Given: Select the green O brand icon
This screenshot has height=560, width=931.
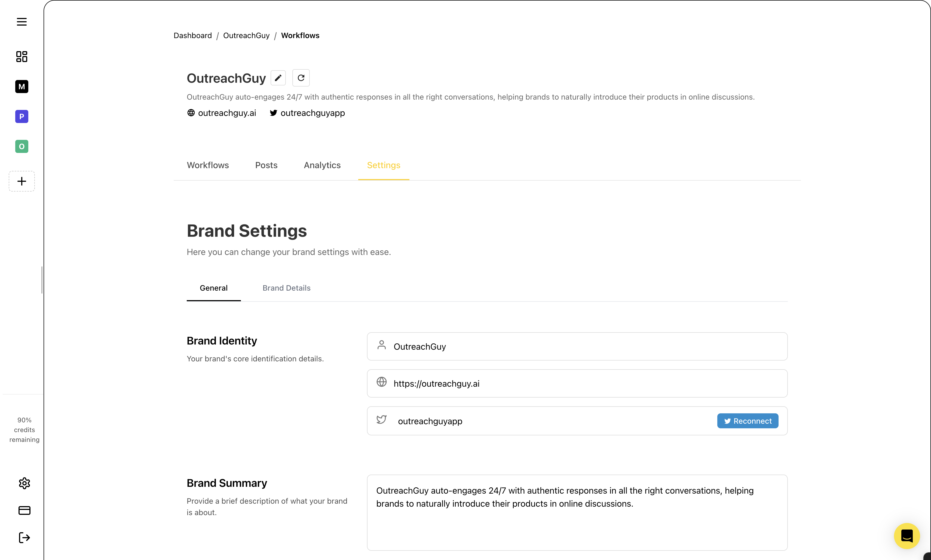Looking at the screenshot, I should (x=22, y=146).
